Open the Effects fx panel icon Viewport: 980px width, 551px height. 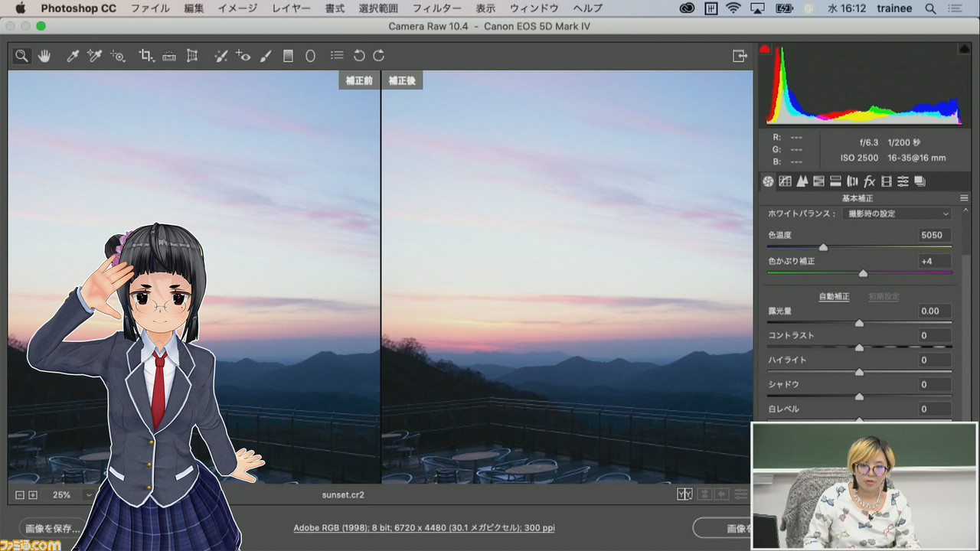[869, 181]
